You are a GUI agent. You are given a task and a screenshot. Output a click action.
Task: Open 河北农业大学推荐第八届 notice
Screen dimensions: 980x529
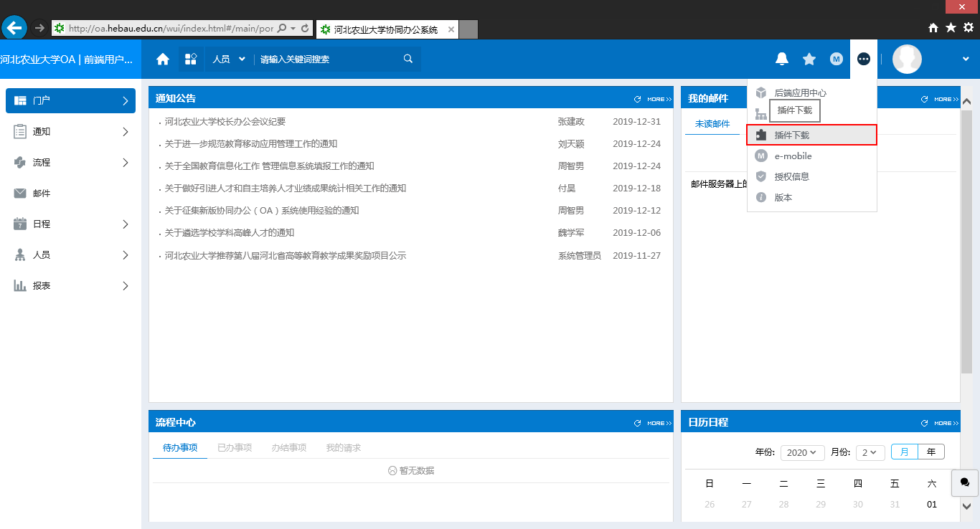pos(286,256)
